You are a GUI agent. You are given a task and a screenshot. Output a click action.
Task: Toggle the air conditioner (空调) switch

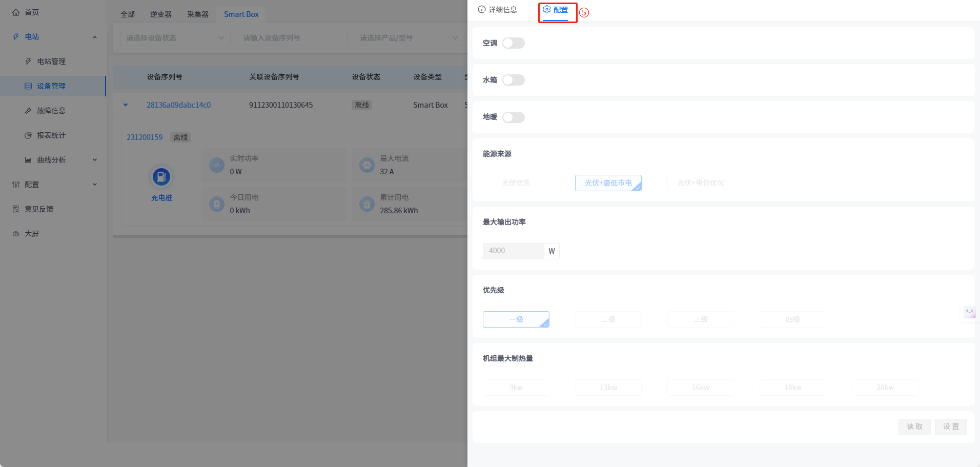tap(513, 43)
